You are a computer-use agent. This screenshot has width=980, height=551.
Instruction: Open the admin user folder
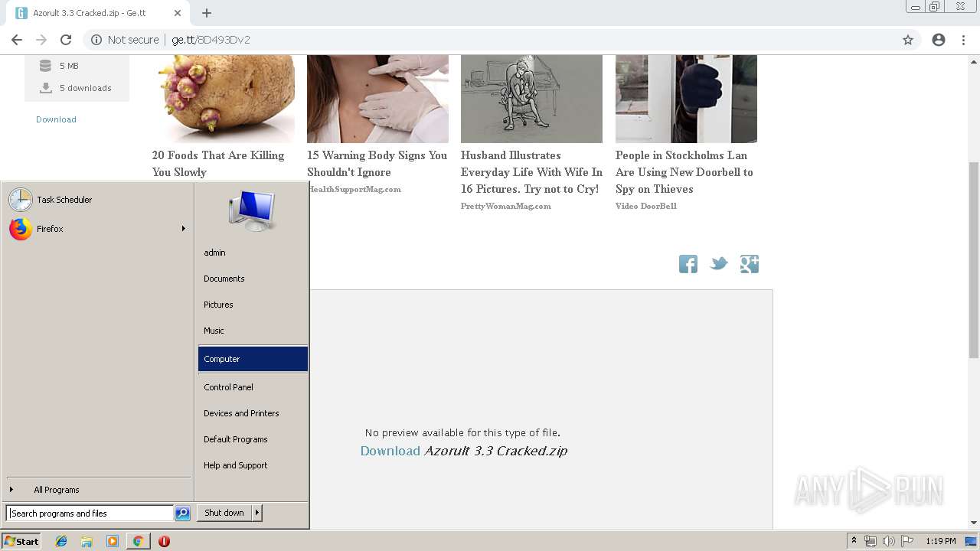coord(253,253)
